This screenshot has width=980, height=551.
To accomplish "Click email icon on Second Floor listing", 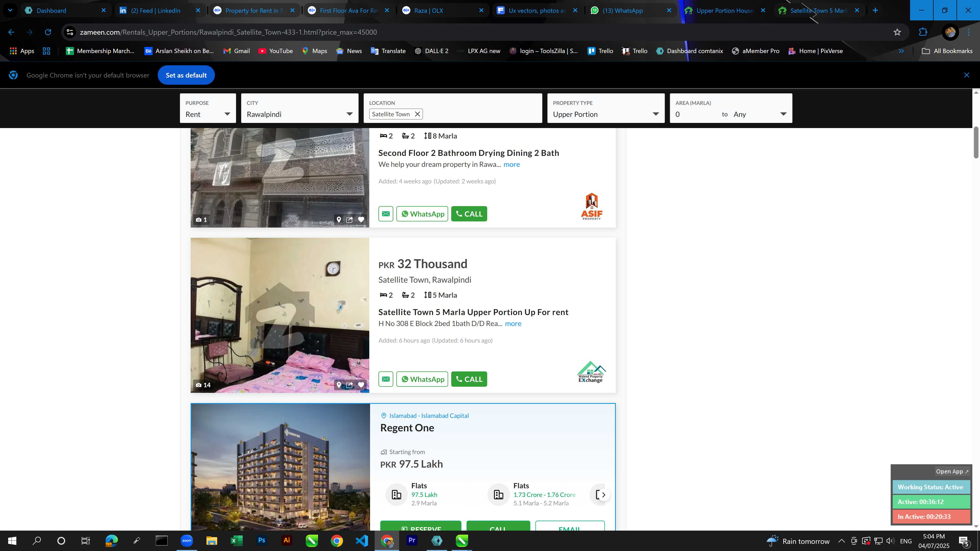I will coord(386,214).
